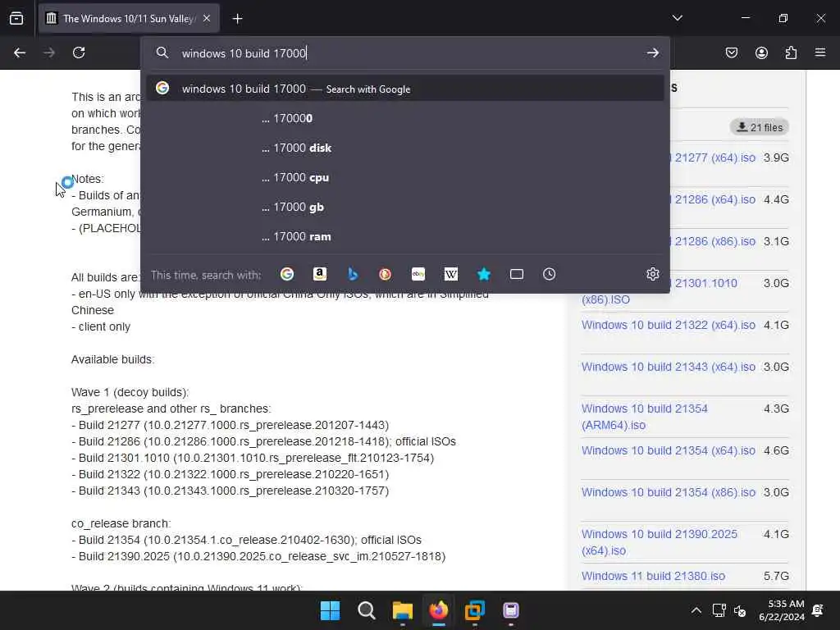Click the 'Available builds:' text
The image size is (840, 630).
112,359
